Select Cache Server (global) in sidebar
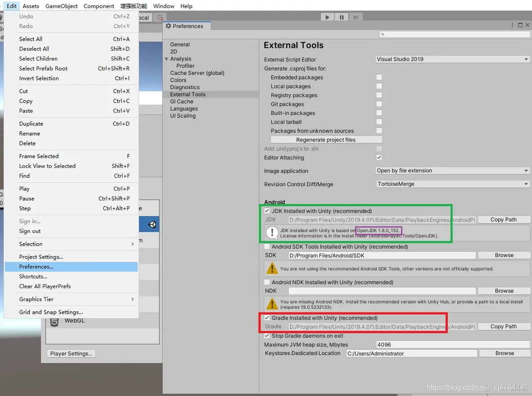The image size is (532, 396). pyautogui.click(x=197, y=73)
